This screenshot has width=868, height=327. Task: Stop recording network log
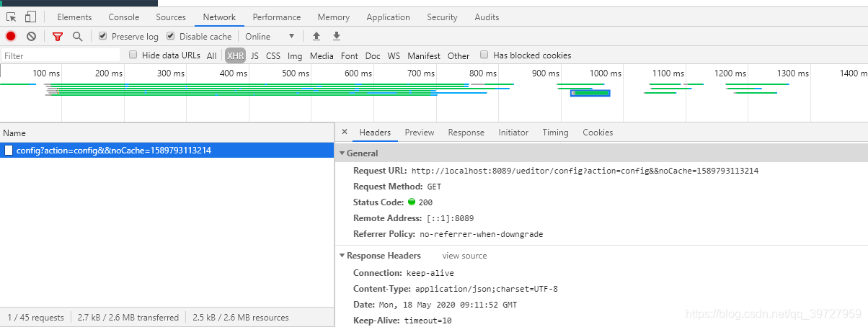click(x=11, y=36)
